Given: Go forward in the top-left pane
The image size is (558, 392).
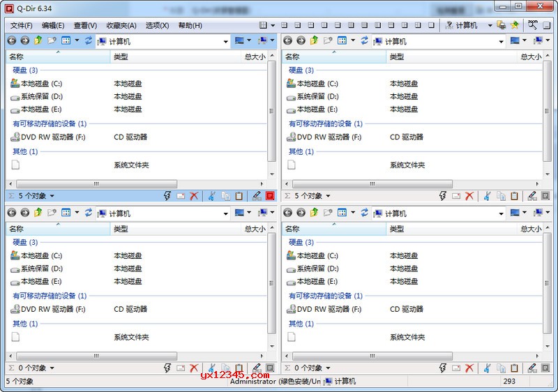Looking at the screenshot, I should click(25, 41).
